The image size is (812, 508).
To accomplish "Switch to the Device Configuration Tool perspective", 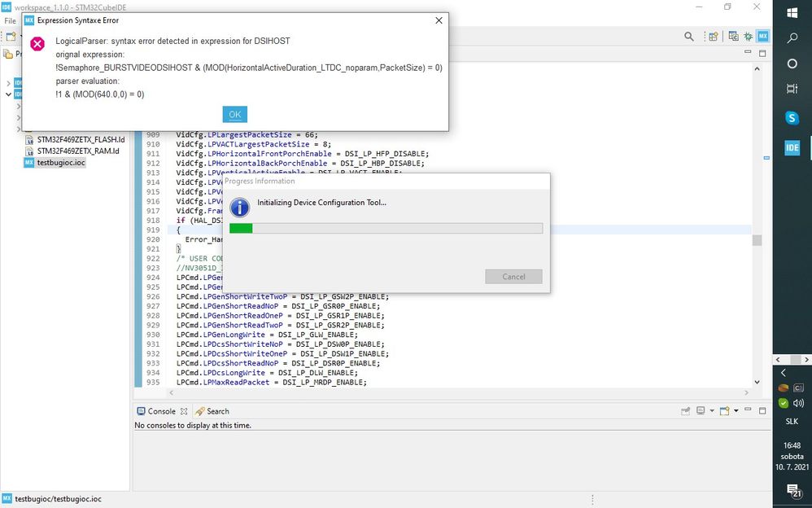I will click(763, 37).
